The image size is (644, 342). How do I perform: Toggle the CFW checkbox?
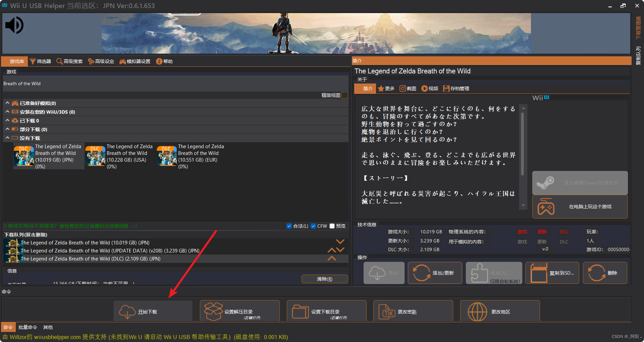[313, 226]
